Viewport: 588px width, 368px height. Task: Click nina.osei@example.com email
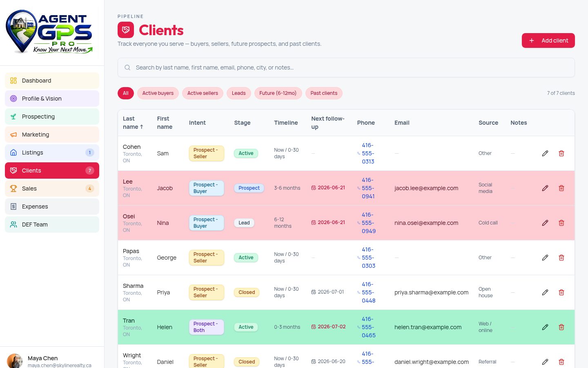pos(426,223)
